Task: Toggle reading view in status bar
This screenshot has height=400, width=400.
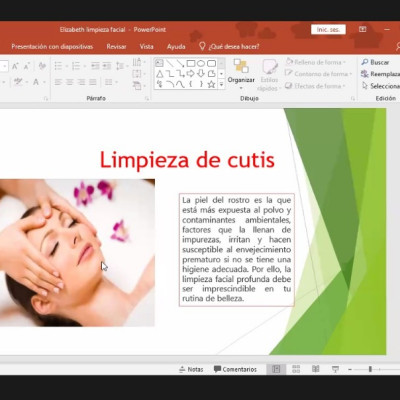Action: pyautogui.click(x=315, y=369)
